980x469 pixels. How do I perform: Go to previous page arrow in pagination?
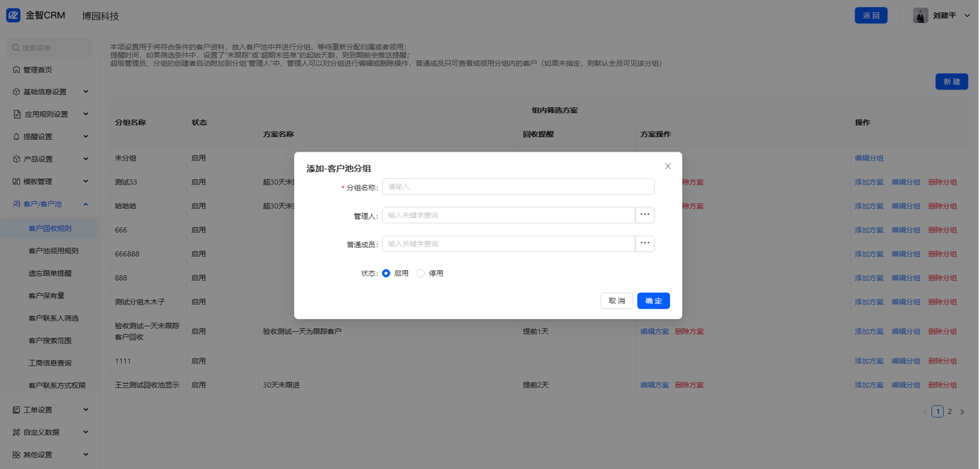pos(925,412)
